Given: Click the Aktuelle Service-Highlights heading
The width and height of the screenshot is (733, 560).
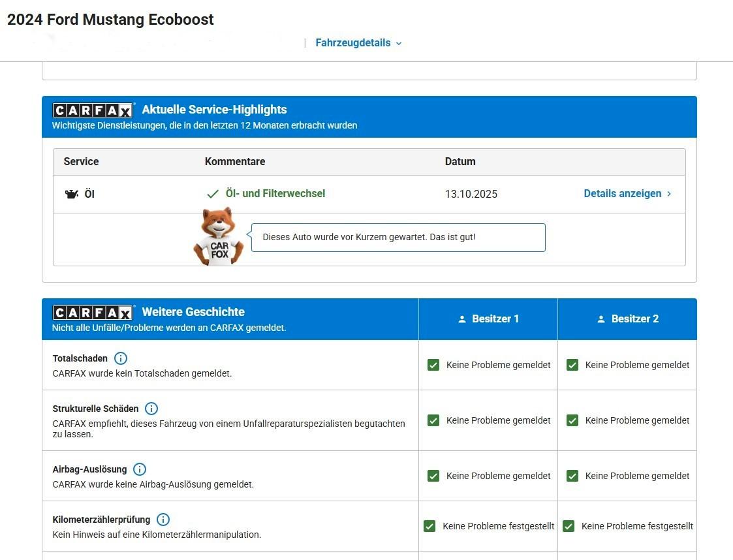Looking at the screenshot, I should pyautogui.click(x=215, y=110).
